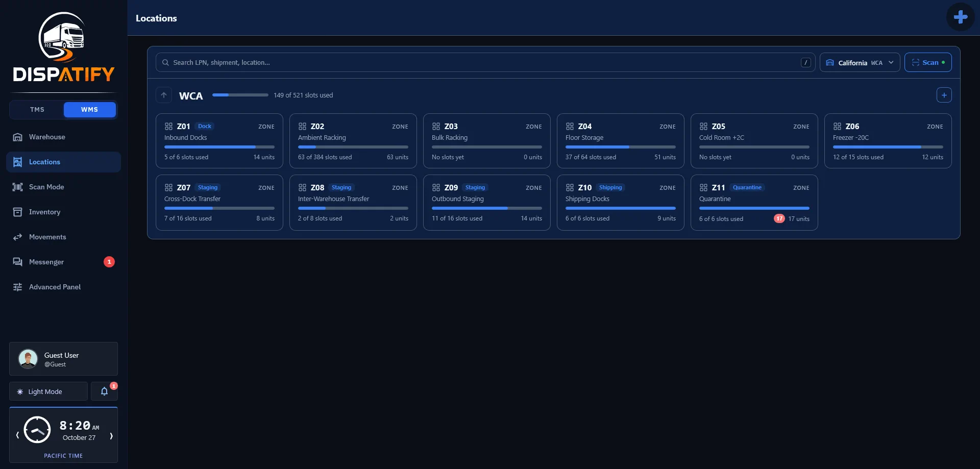Click the Warehouse icon in the sidebar
Image resolution: width=980 pixels, height=469 pixels.
coord(17,137)
